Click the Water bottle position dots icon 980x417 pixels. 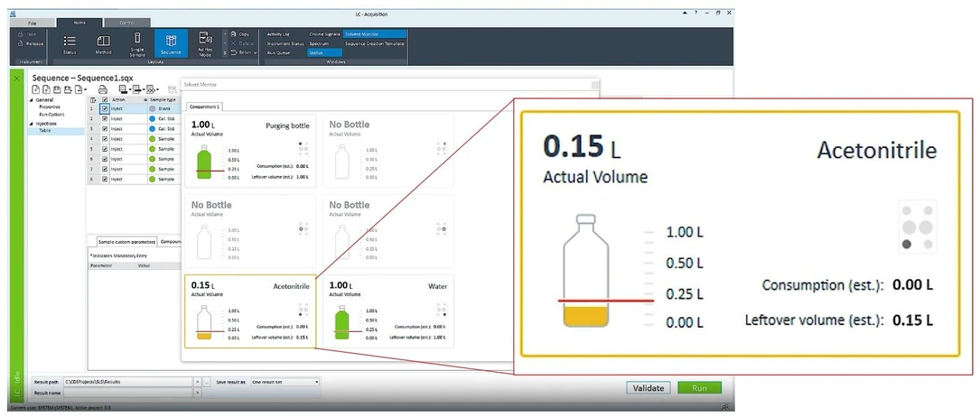point(442,309)
